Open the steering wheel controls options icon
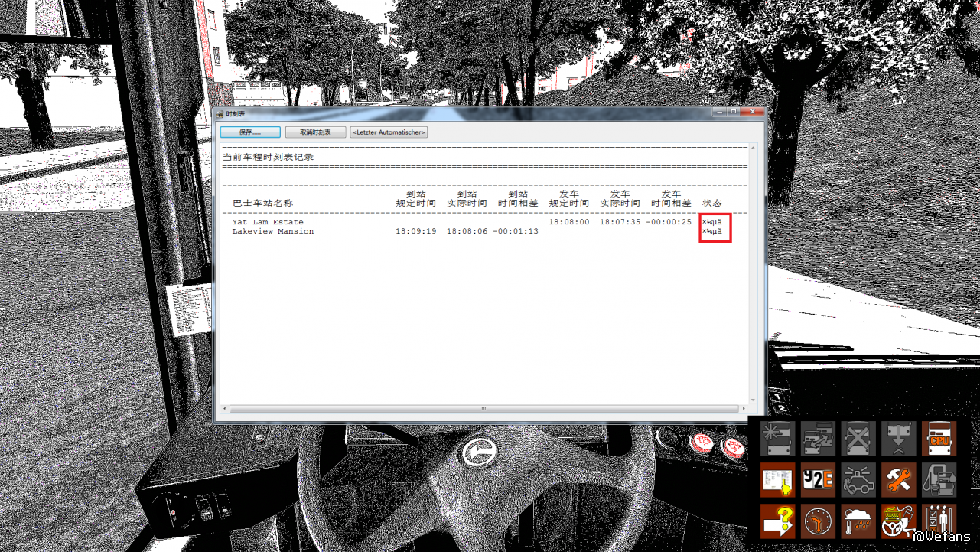This screenshot has width=980, height=552. [x=899, y=521]
